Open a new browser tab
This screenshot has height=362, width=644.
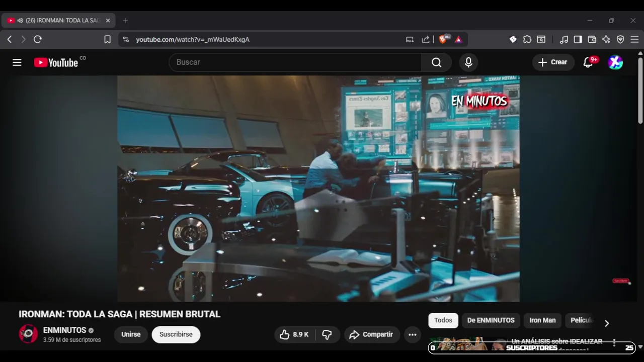125,21
